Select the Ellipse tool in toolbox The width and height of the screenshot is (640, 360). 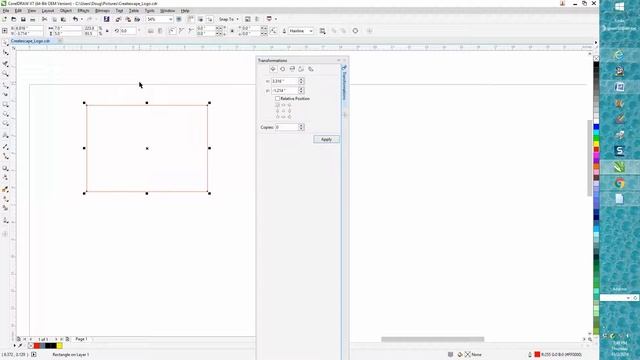tap(5, 115)
